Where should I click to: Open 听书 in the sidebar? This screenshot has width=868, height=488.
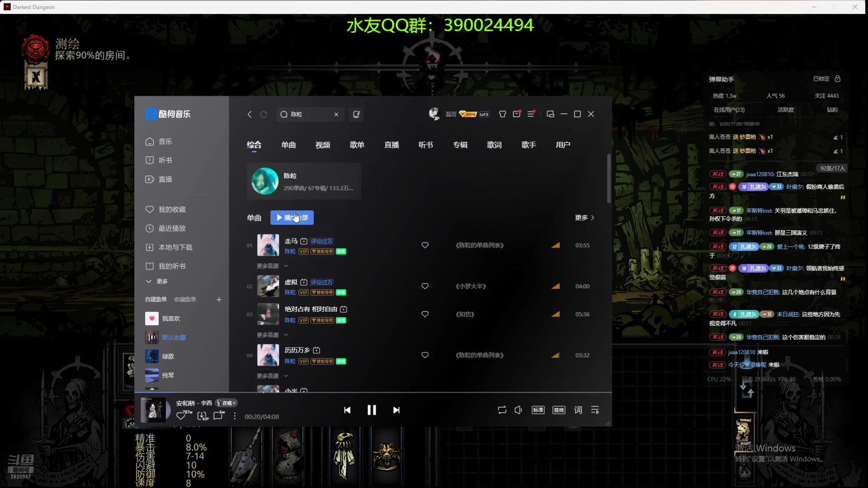pos(159,160)
